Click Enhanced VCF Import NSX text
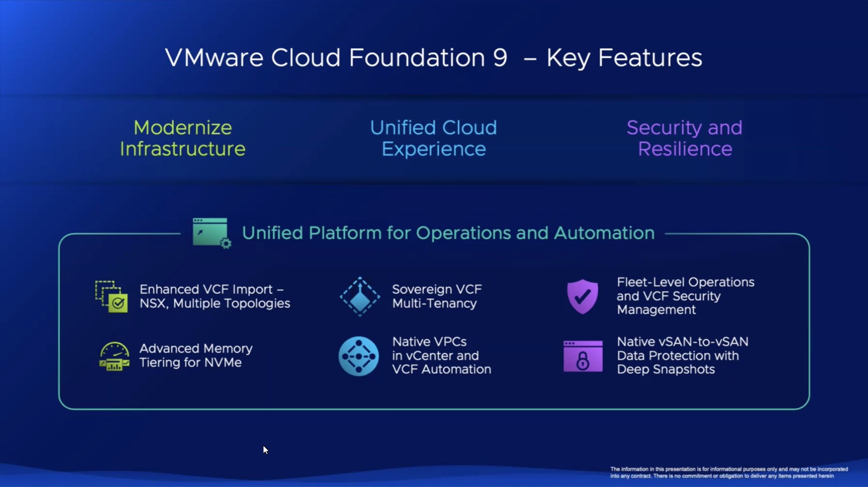 215,296
